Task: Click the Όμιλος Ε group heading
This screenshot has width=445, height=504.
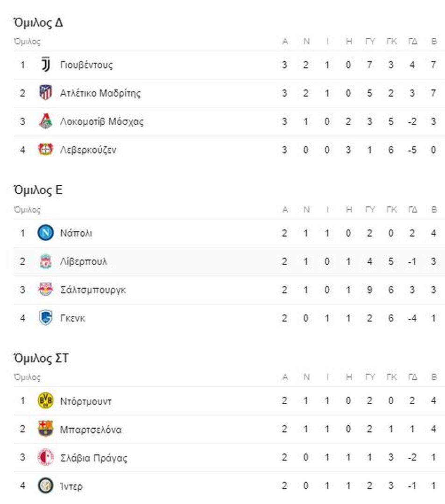Action: coord(38,190)
